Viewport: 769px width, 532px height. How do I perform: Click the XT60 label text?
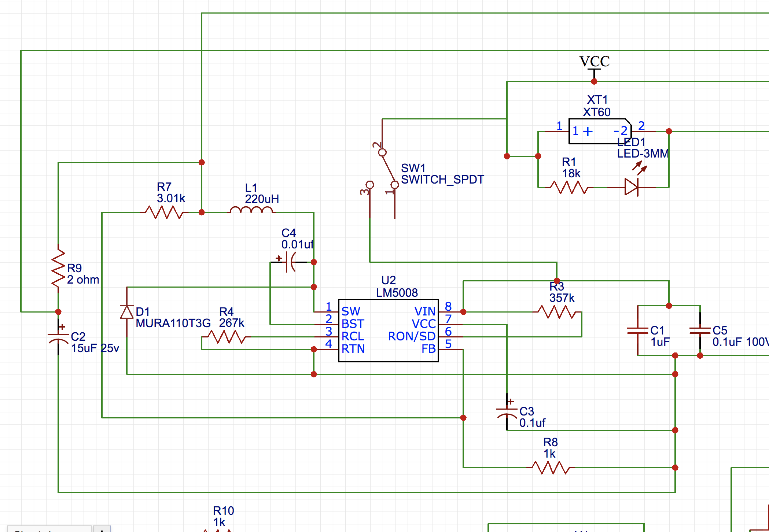[597, 112]
